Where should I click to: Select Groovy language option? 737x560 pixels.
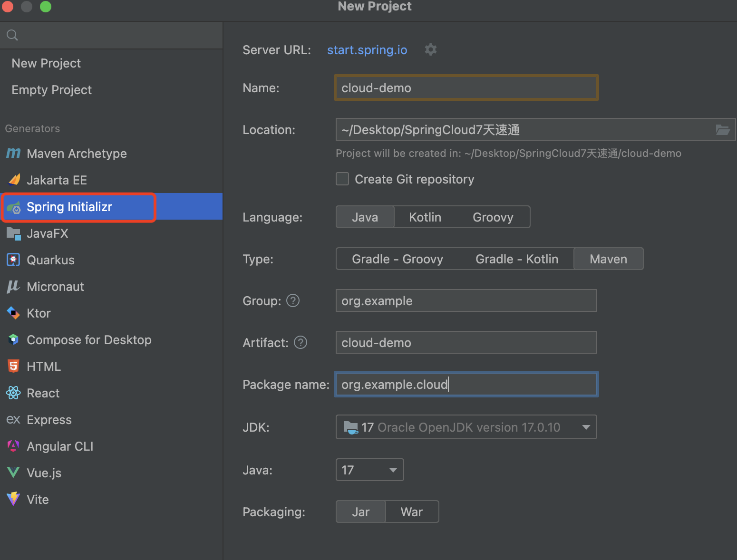point(493,217)
